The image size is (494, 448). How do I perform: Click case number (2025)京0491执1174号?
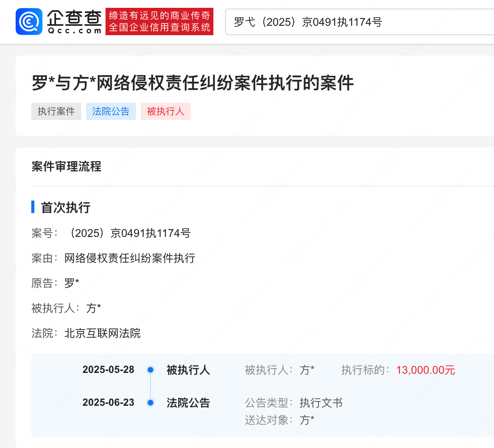(x=129, y=233)
